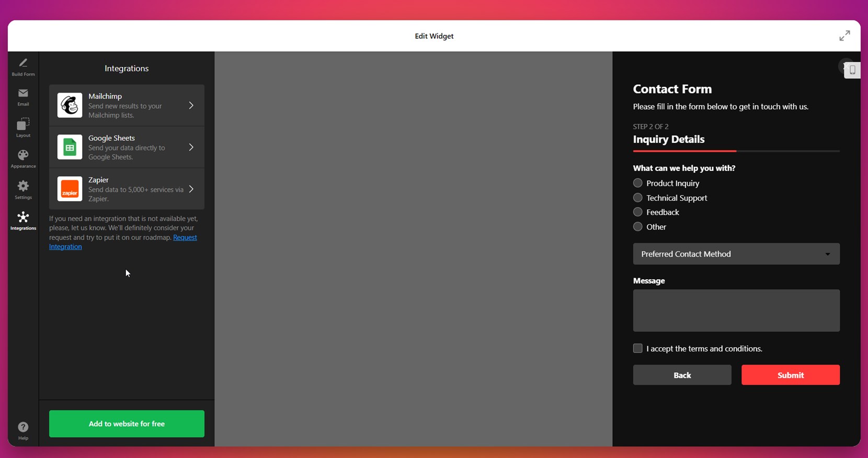Open the Zapier integration entry
Viewport: 868px width, 458px height.
[127, 189]
